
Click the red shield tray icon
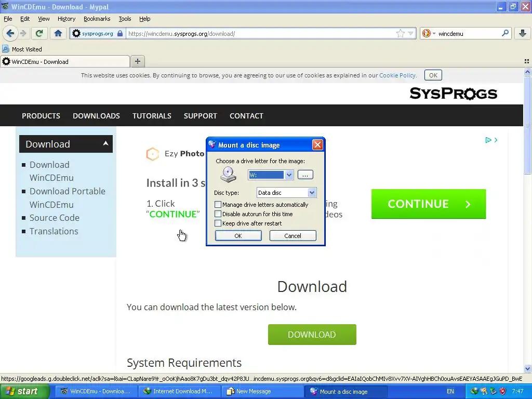(503, 391)
